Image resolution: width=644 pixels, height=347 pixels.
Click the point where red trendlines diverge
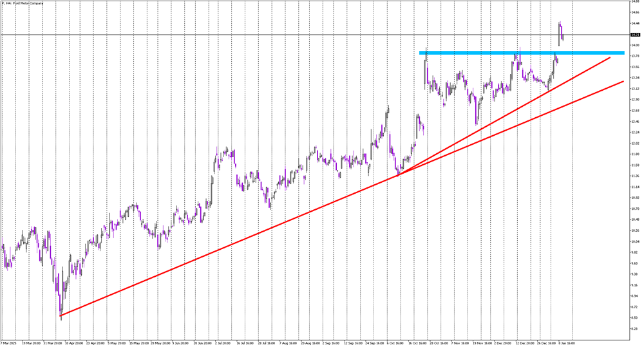click(x=401, y=174)
